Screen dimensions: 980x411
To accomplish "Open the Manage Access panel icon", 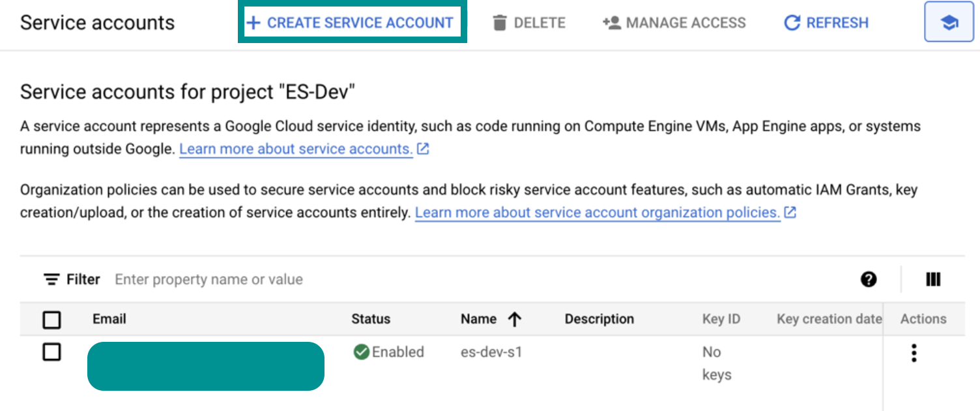I will click(x=611, y=22).
